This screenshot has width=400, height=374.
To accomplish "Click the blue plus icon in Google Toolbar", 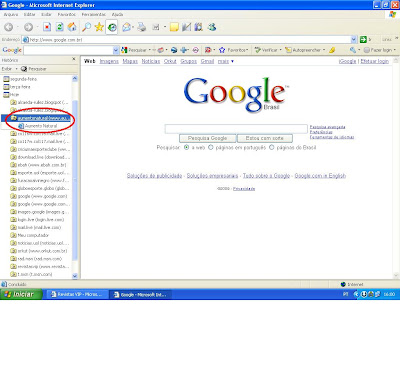I will coord(184,50).
